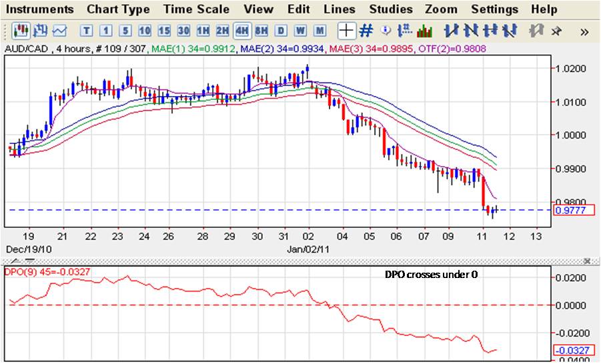Click the MAE(2) 34=0.9934 label

282,49
